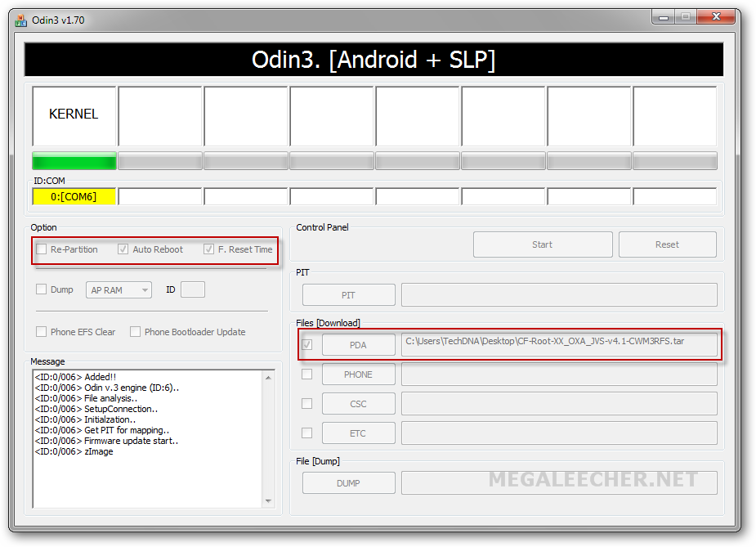
Task: Close the Odin3 window
Action: pos(715,17)
